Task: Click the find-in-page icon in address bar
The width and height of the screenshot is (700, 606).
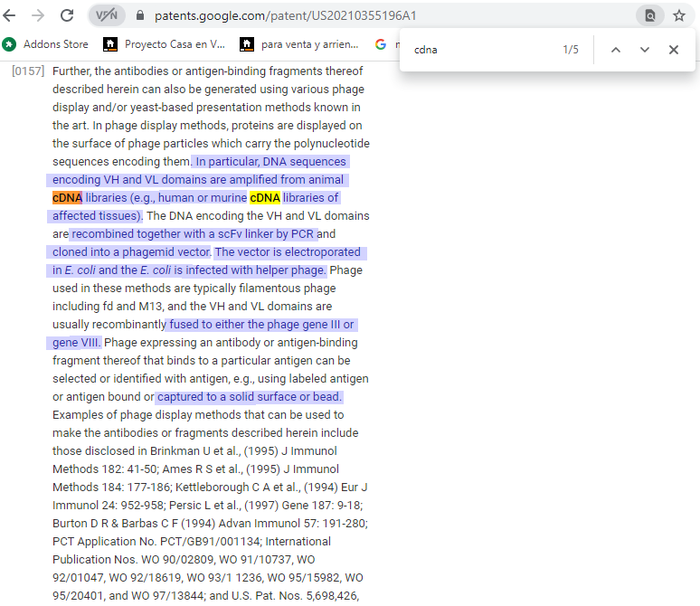Action: pyautogui.click(x=648, y=15)
